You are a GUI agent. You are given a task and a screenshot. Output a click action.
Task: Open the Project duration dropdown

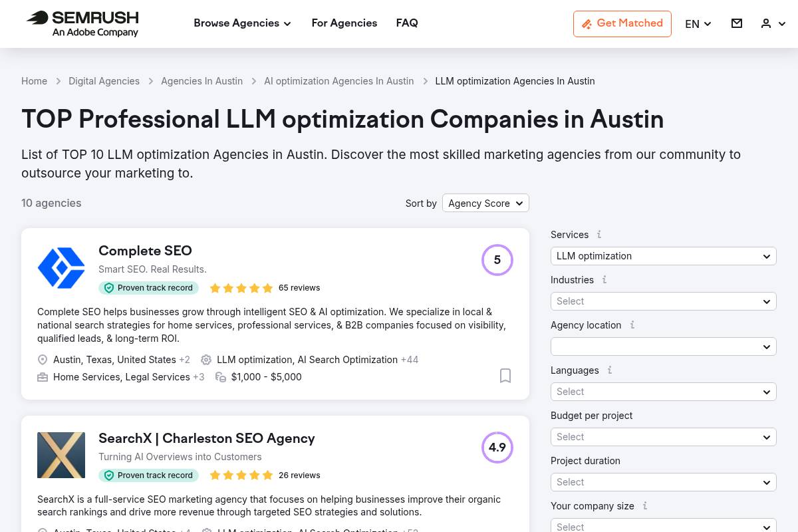(664, 482)
